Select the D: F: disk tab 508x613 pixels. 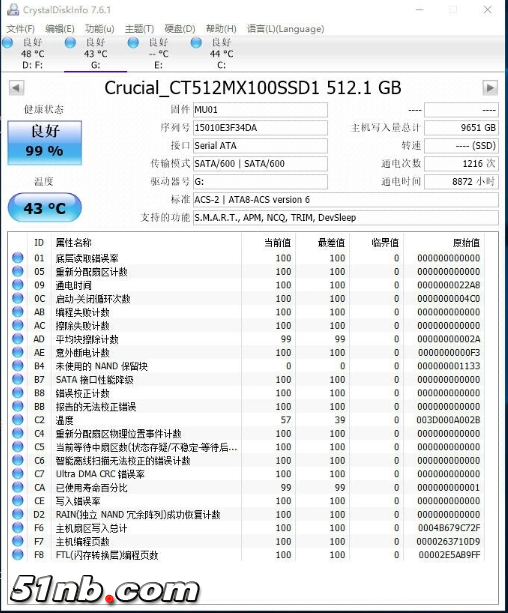coord(32,54)
